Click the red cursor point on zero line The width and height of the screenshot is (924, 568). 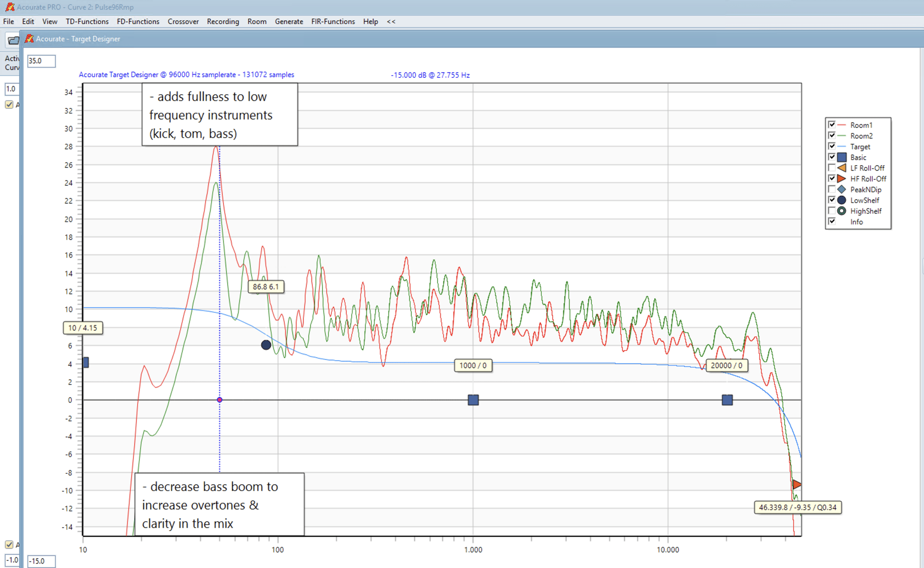[220, 400]
